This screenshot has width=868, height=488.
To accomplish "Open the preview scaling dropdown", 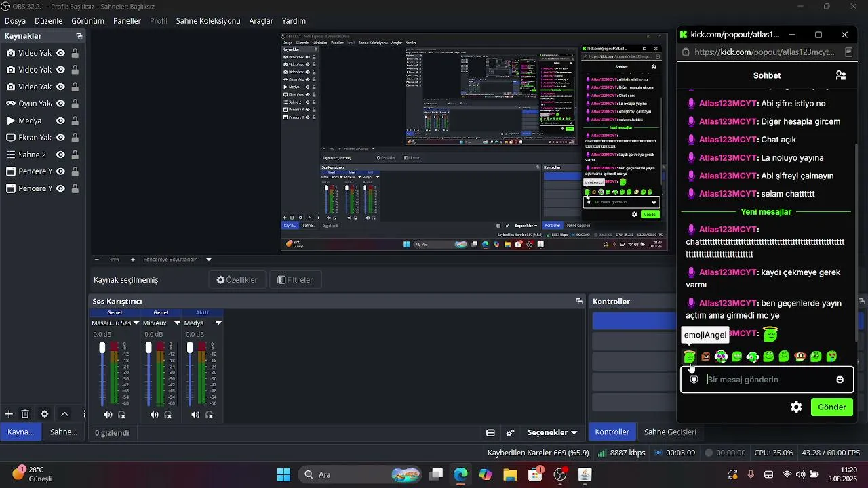I will click(x=209, y=260).
